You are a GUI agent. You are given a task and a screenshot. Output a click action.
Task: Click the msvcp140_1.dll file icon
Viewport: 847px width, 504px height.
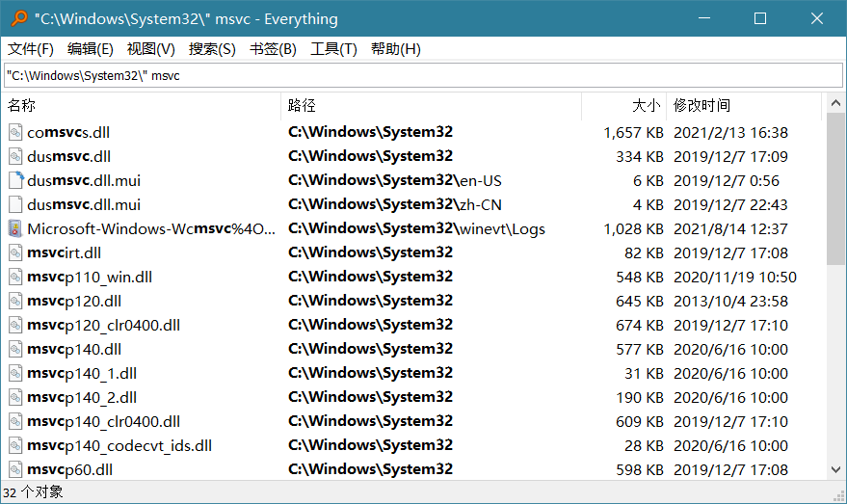[x=15, y=373]
